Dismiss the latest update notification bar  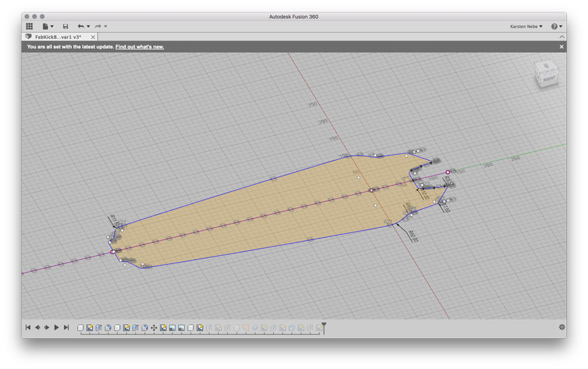(561, 47)
